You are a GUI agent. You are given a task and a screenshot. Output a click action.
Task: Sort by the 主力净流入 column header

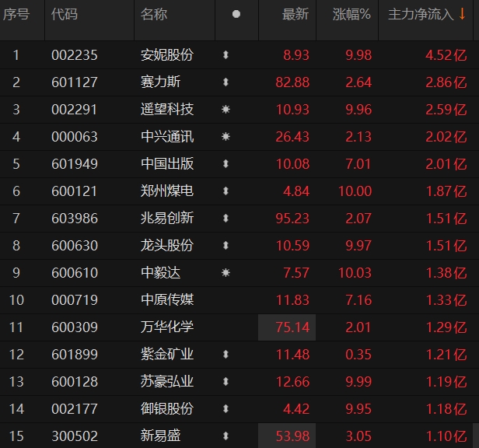tap(421, 15)
